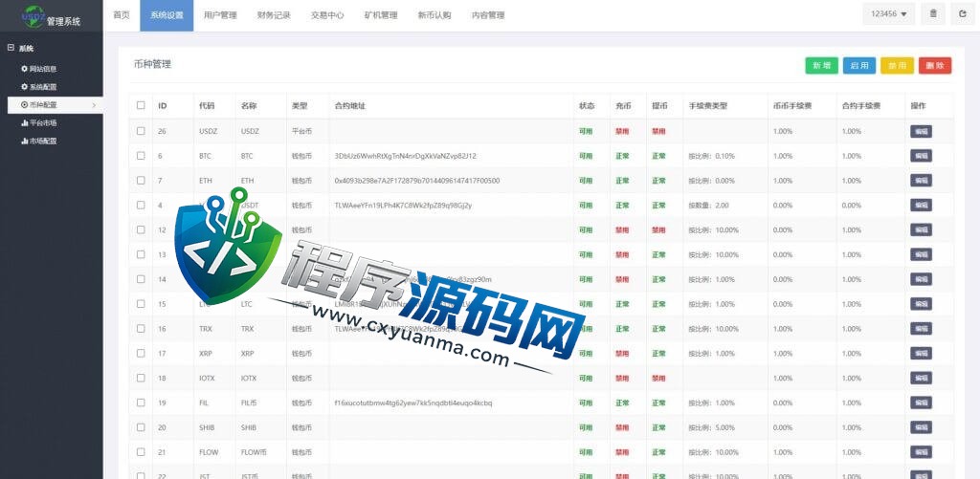Click 按比例：0.10% in the BTC row
980x479 pixels.
[x=711, y=156]
